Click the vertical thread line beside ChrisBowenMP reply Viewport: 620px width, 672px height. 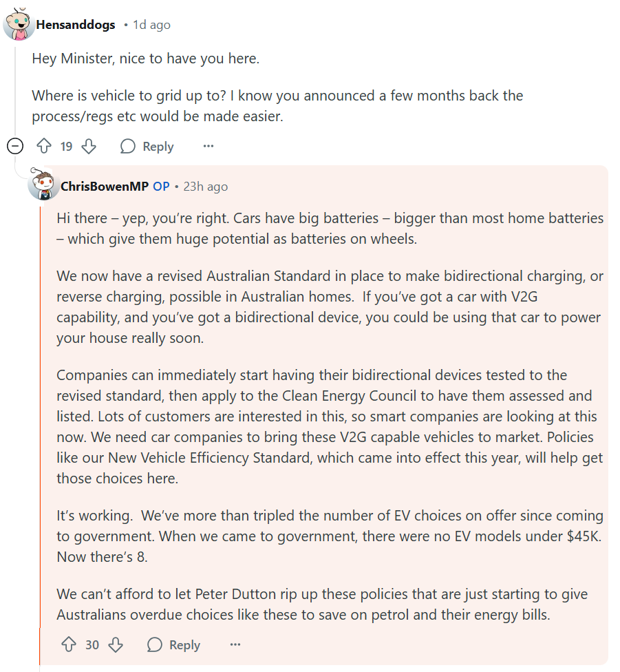(40, 413)
